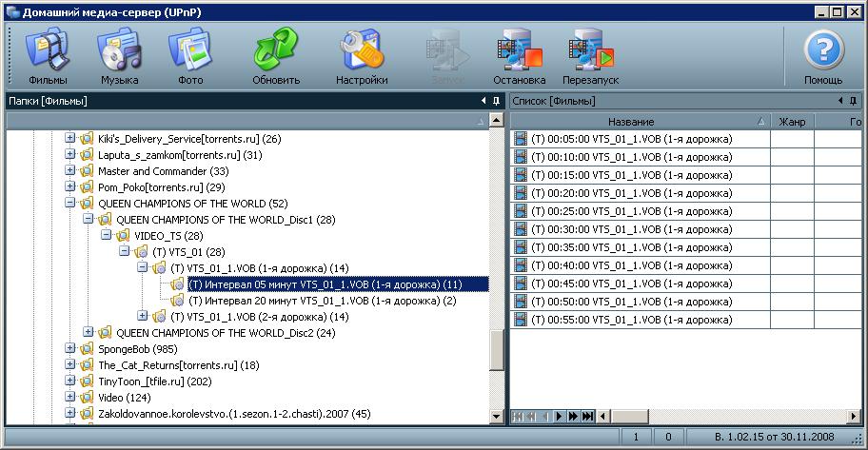Jump to next page in list navigator
Screen dimensions: 868x450
click(x=573, y=416)
